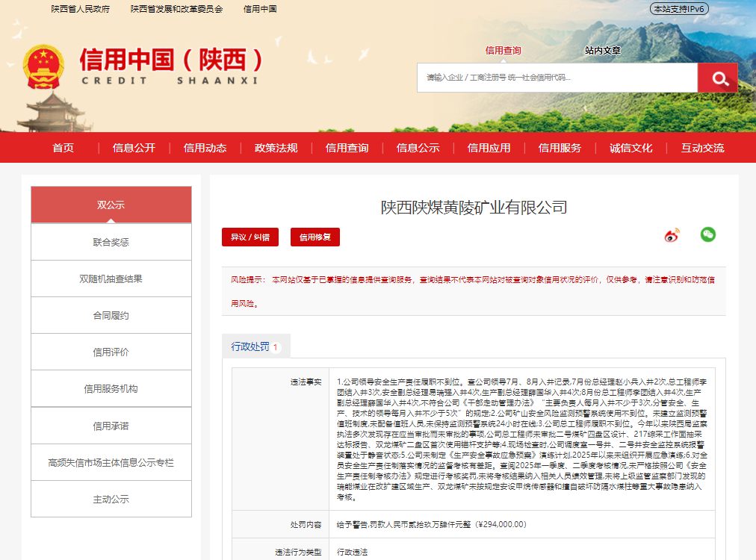
Task: Select 主动公示 in the sidebar
Action: click(x=111, y=499)
